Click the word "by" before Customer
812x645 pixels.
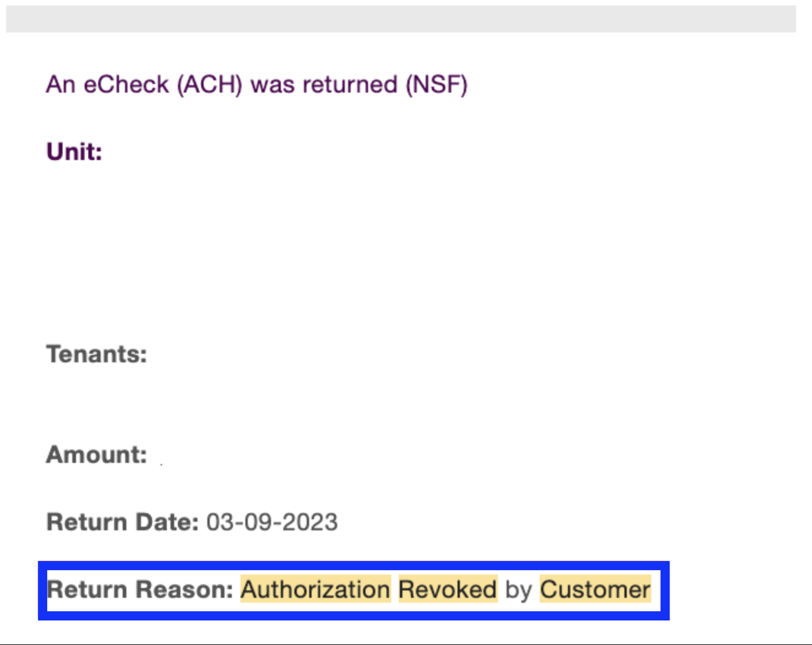[x=518, y=590]
